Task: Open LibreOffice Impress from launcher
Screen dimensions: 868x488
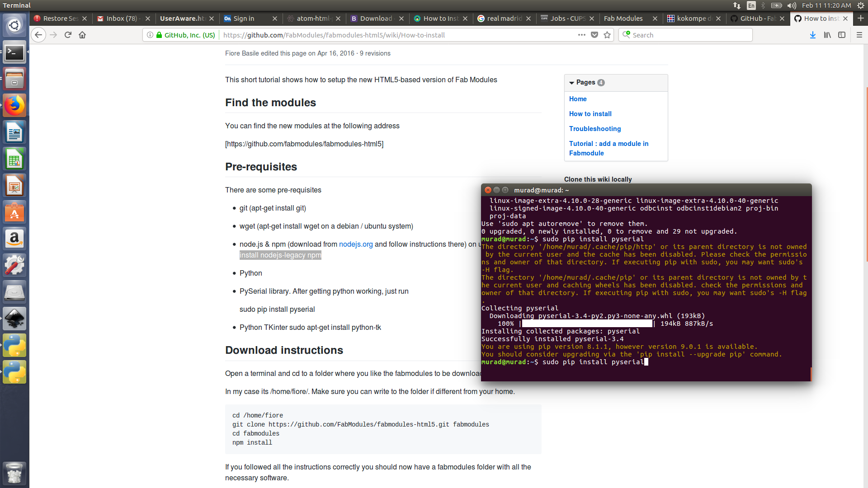Action: [x=14, y=186]
